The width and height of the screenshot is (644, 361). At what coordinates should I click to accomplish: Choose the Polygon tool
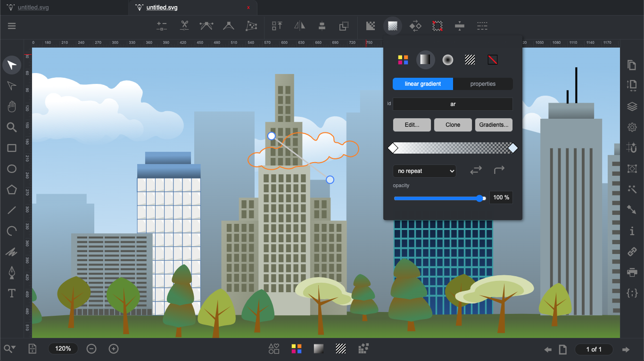click(12, 189)
